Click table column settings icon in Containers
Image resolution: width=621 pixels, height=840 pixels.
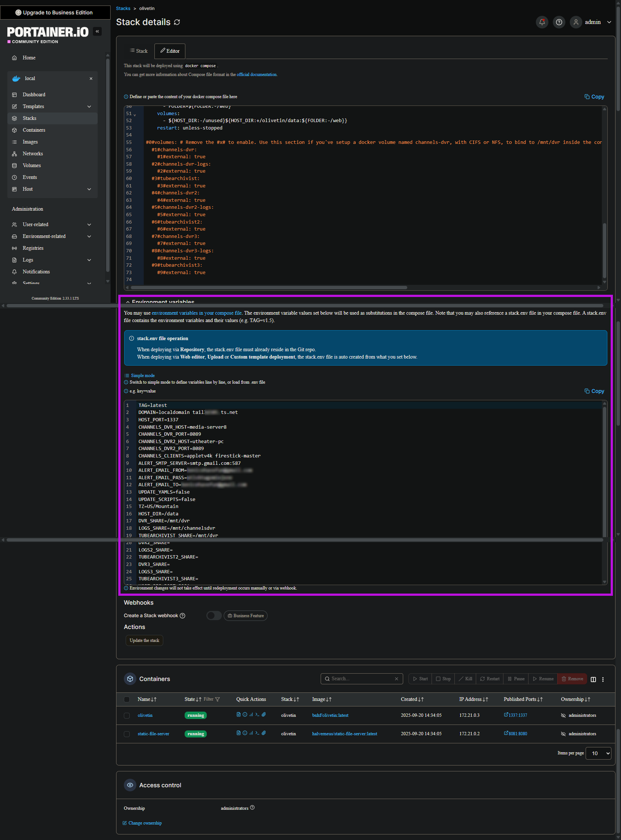click(x=593, y=679)
